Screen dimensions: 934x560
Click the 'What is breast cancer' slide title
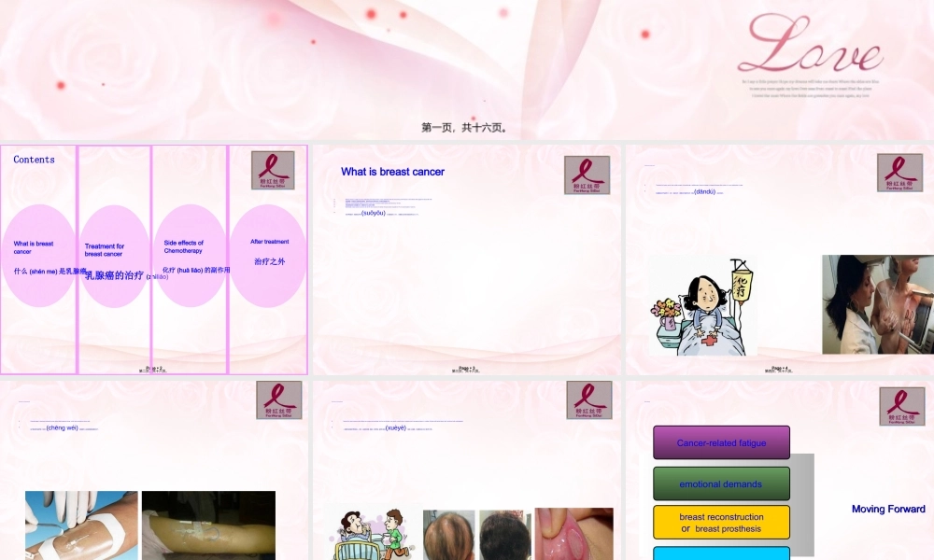click(392, 172)
